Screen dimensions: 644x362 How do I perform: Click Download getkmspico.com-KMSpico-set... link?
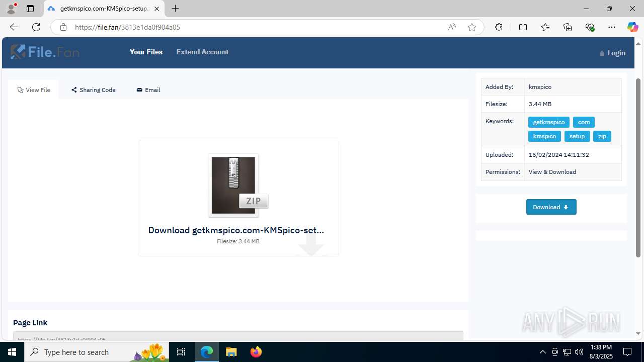[236, 230]
